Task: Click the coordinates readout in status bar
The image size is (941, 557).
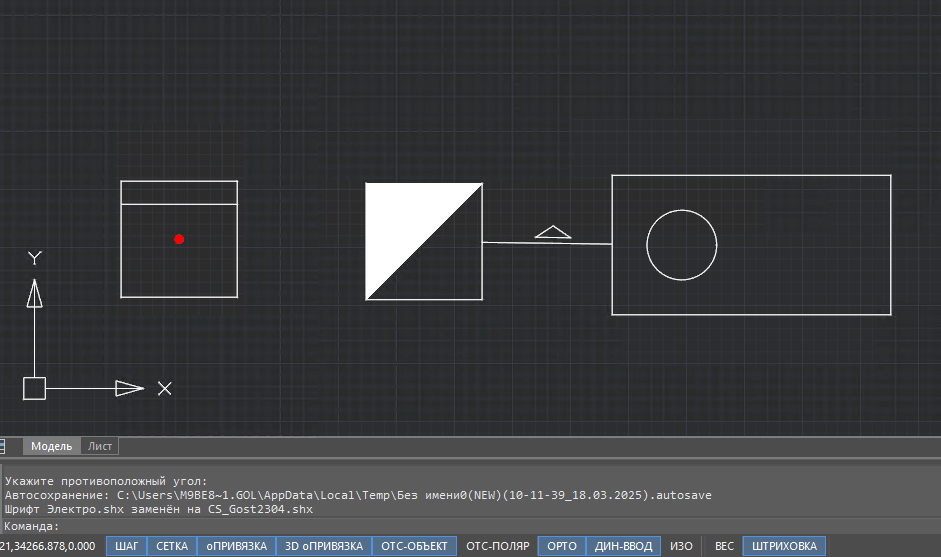Action: pos(48,546)
